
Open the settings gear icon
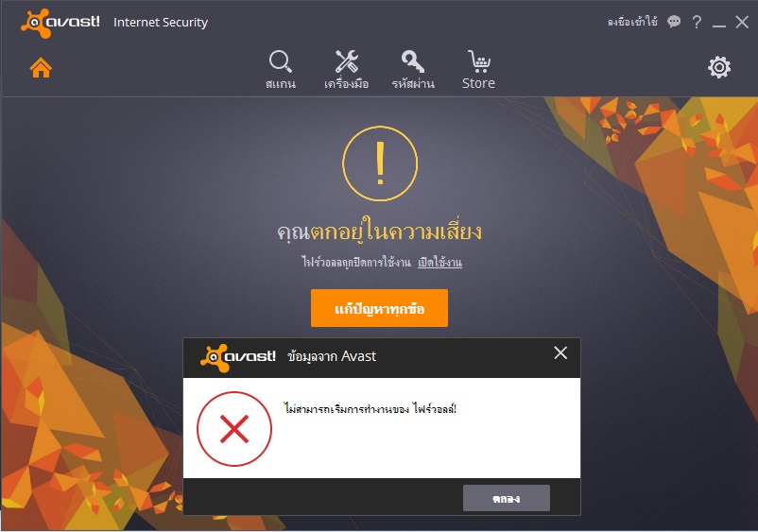(719, 67)
